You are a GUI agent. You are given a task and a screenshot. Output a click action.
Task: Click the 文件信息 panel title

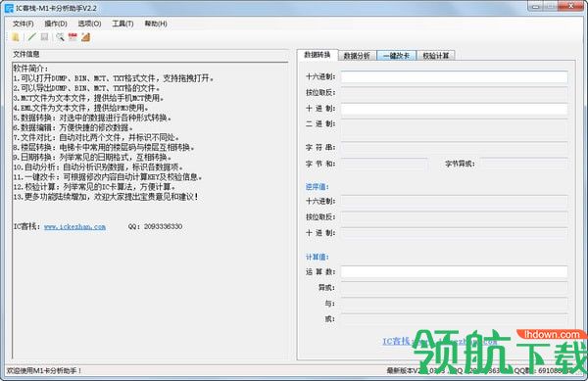click(x=26, y=54)
